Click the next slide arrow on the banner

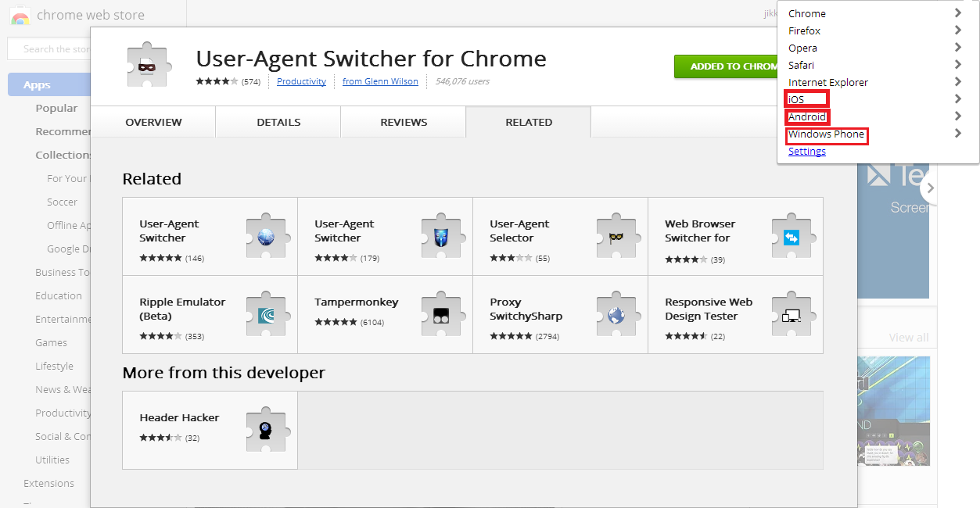929,188
